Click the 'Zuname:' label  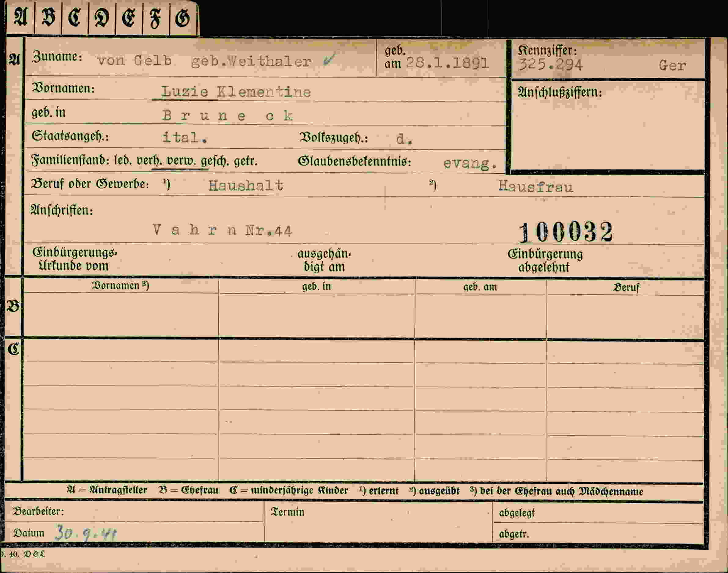point(57,57)
